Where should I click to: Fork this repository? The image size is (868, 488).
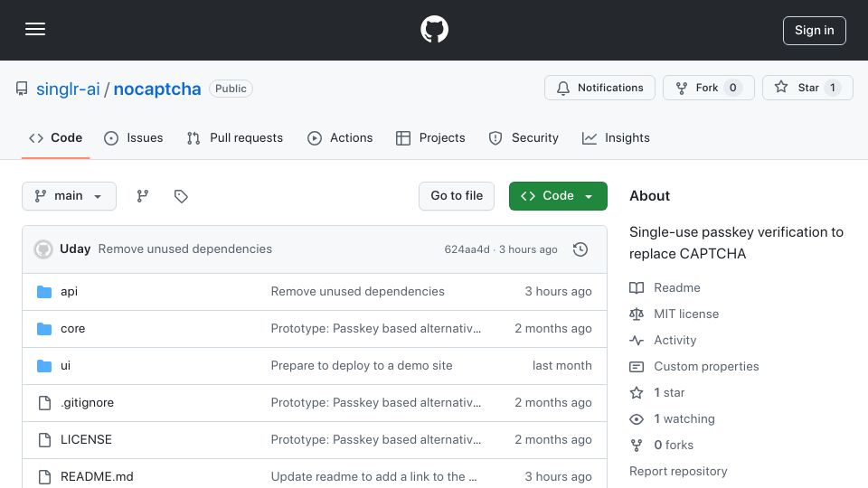(x=709, y=88)
